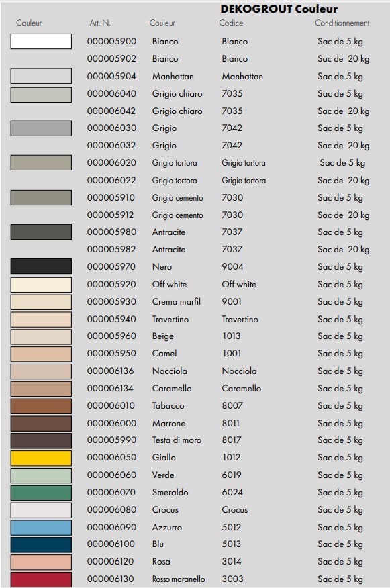Click the Art. N. column header

coord(100,23)
